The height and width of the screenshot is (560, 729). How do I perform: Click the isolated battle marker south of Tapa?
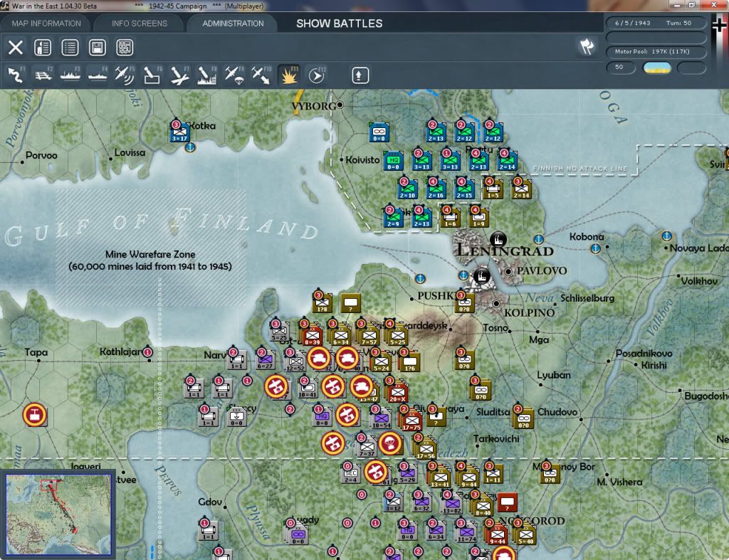tap(35, 415)
